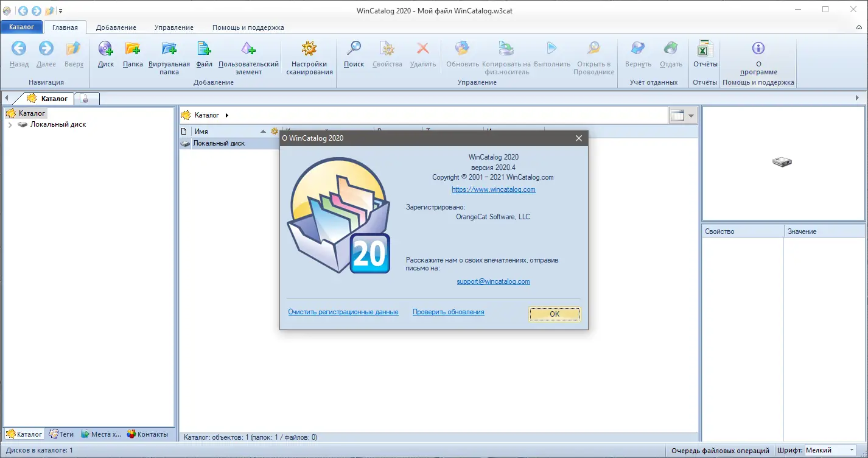Viewport: 868px width, 458px height.
Task: Switch to the Теги panel tab
Action: pos(61,434)
